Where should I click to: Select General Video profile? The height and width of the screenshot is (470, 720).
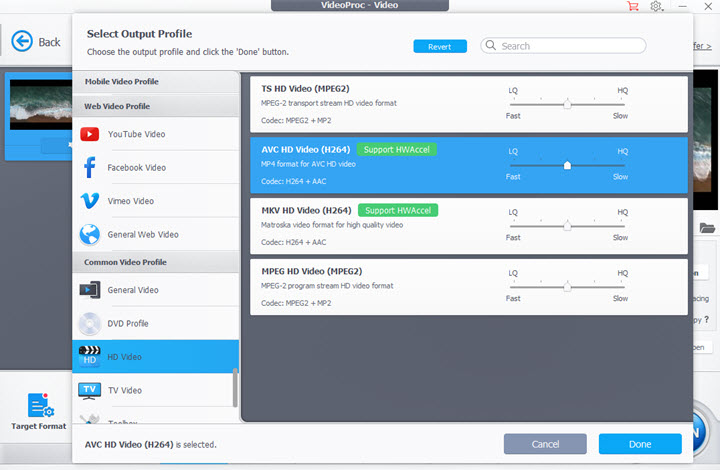[156, 290]
